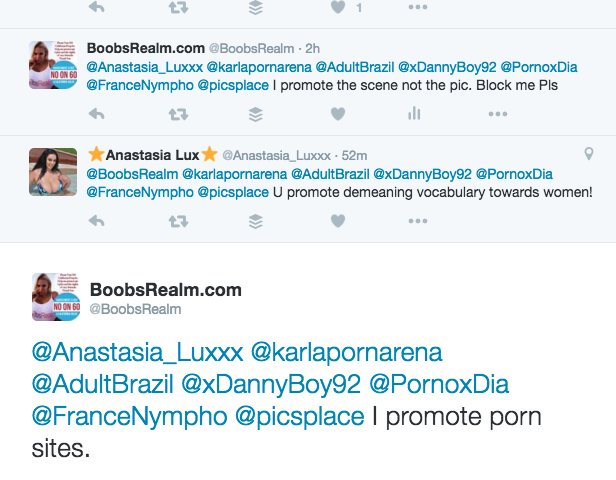This screenshot has width=616, height=480.
Task: Open @BoobsRealm mention in Anastasia's tweet
Action: pos(132,174)
